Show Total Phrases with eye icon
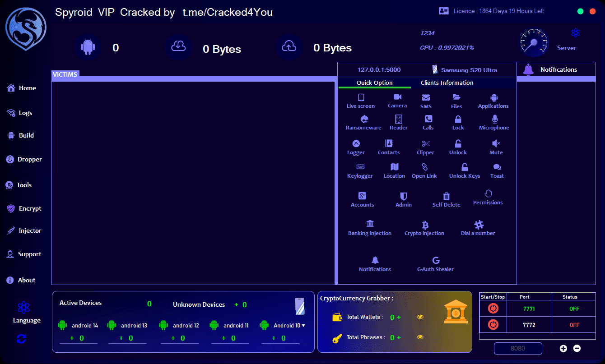605x364 pixels. click(420, 337)
